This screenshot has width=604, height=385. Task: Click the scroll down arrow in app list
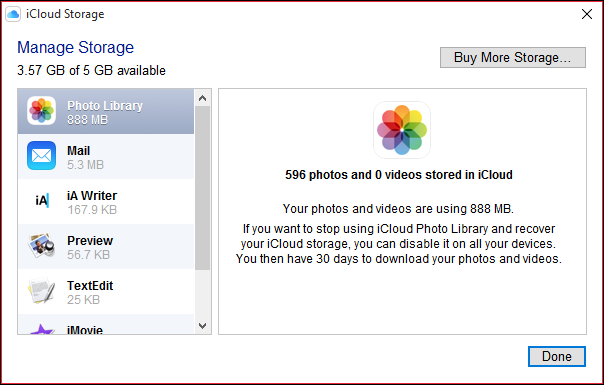click(203, 326)
